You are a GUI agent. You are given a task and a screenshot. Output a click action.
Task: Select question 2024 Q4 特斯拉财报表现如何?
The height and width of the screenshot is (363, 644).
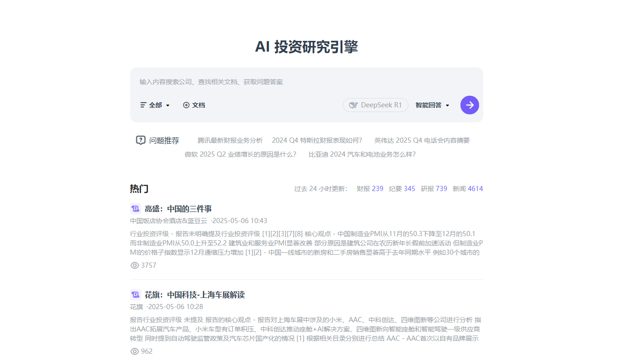(317, 140)
